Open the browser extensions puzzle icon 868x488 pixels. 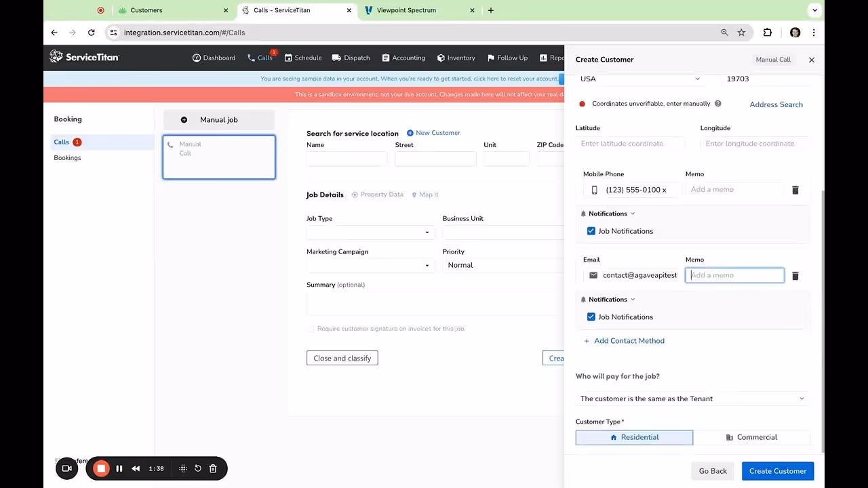(x=768, y=33)
